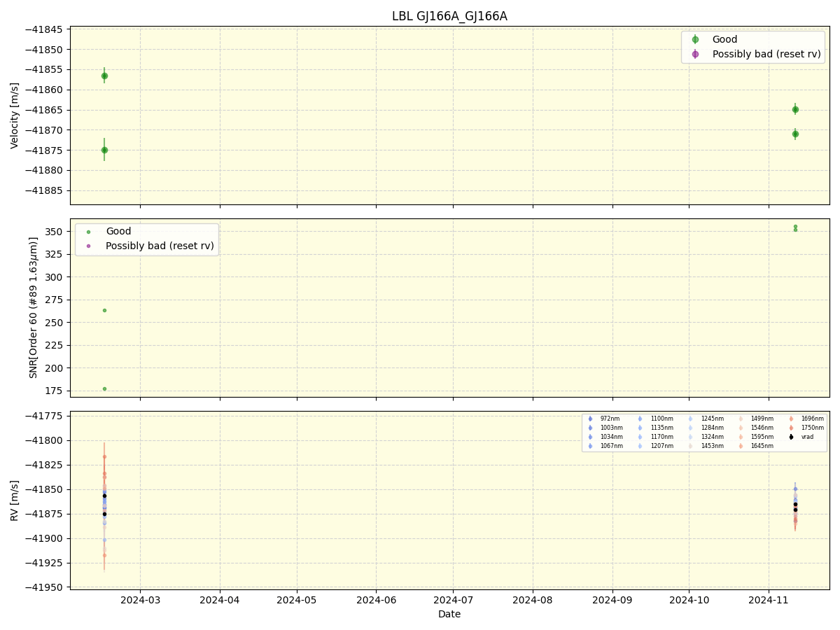Image resolution: width=840 pixels, height=630 pixels.
Task: Click the 'Date' x-axis label
Action: (x=449, y=614)
